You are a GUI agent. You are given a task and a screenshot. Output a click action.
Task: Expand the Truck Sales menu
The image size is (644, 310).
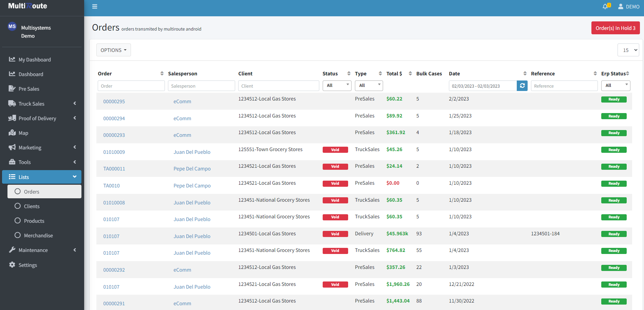coord(32,104)
